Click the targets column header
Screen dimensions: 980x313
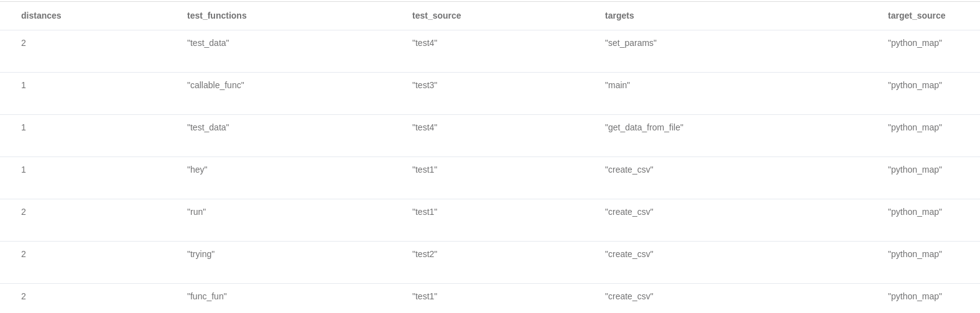click(619, 16)
